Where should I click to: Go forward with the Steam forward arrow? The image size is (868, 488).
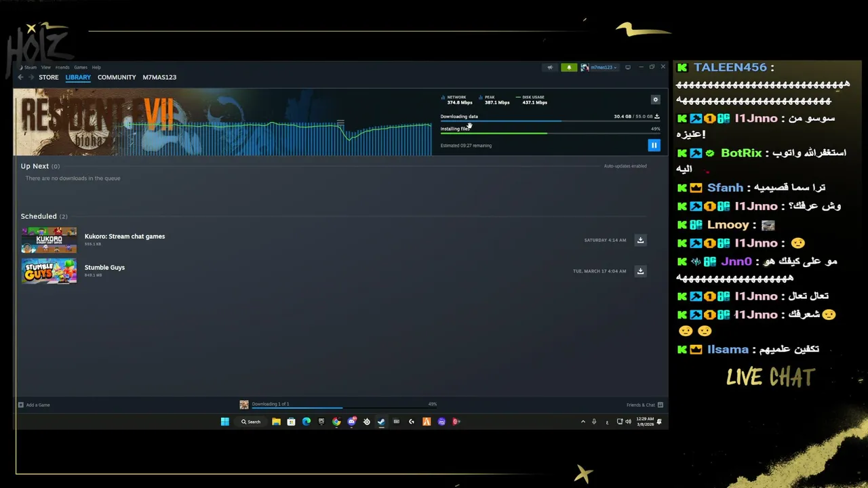pos(31,77)
